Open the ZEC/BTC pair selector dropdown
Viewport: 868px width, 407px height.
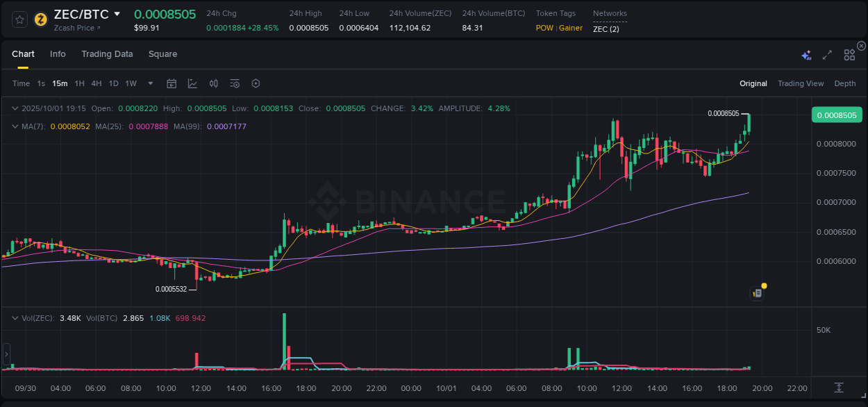116,14
